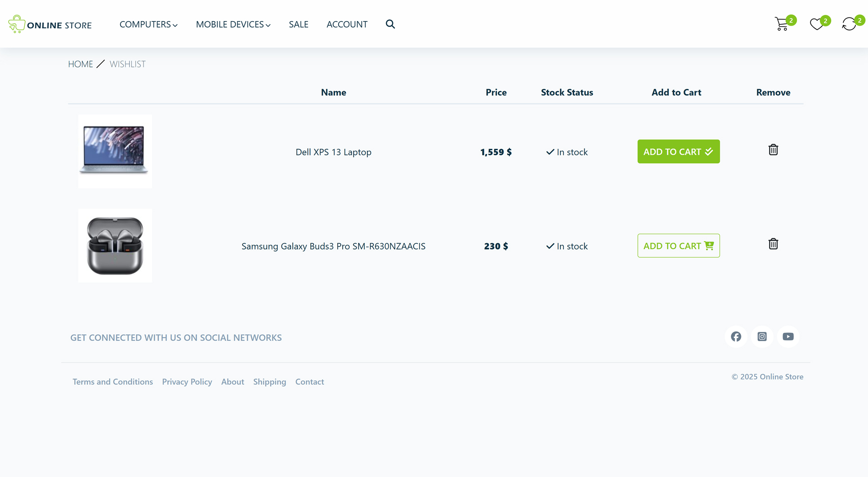Add Samsung Galaxy Buds3 Pro to cart
This screenshot has height=477, width=868.
click(x=678, y=245)
